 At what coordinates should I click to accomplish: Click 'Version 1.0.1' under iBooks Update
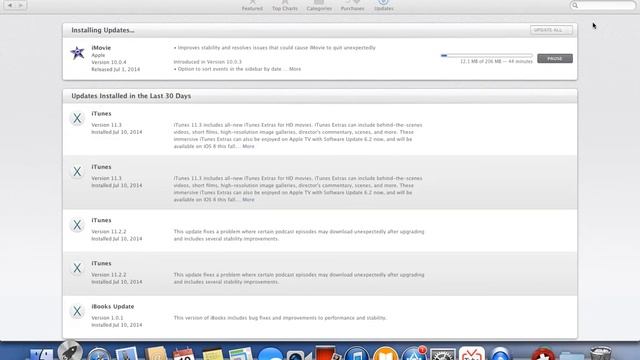(107, 318)
